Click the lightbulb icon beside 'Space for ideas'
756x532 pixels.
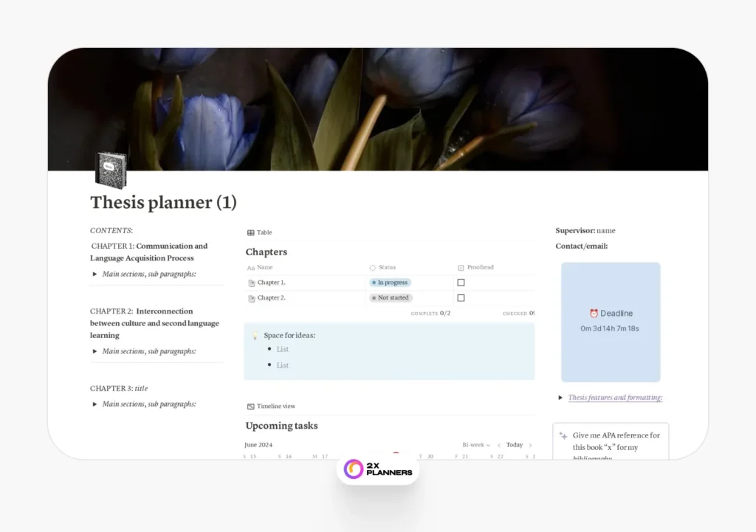click(x=254, y=335)
